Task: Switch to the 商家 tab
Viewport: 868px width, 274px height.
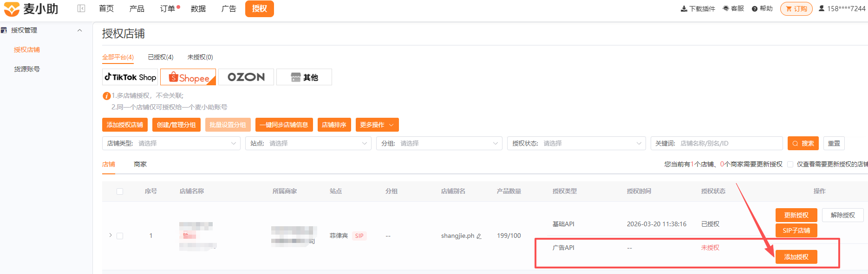Action: [x=140, y=164]
